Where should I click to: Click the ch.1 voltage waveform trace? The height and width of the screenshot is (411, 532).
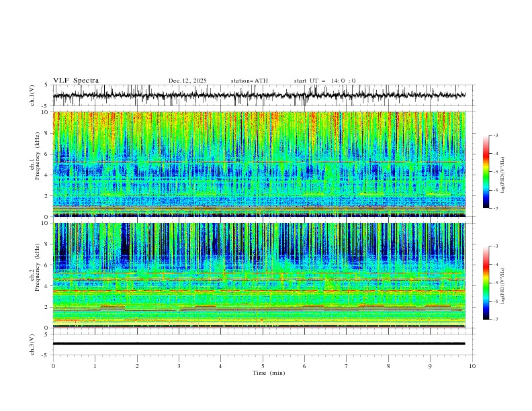click(259, 95)
